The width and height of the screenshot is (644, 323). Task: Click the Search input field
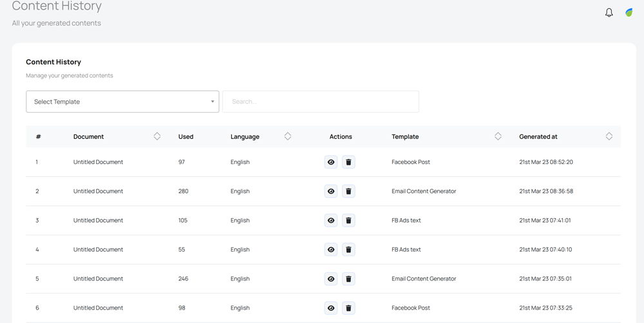pos(321,102)
